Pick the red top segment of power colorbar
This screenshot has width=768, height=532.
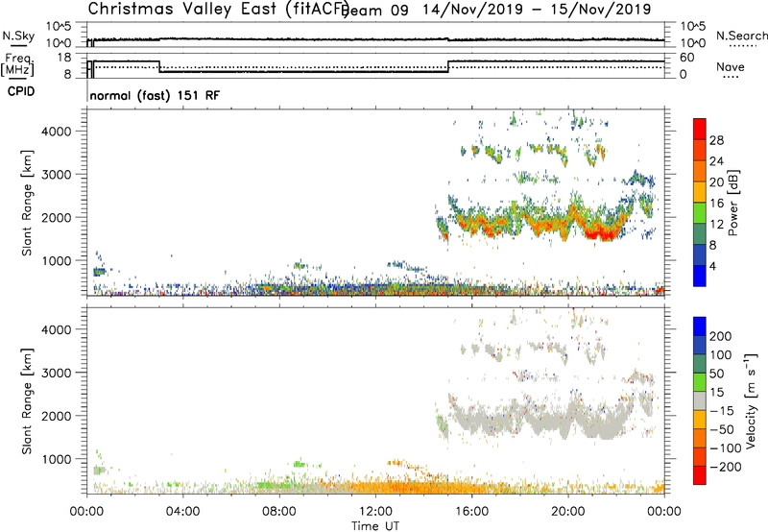(x=700, y=129)
